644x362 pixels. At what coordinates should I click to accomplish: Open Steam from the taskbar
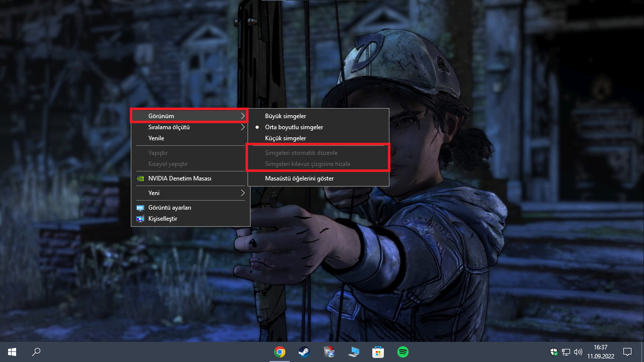point(304,352)
